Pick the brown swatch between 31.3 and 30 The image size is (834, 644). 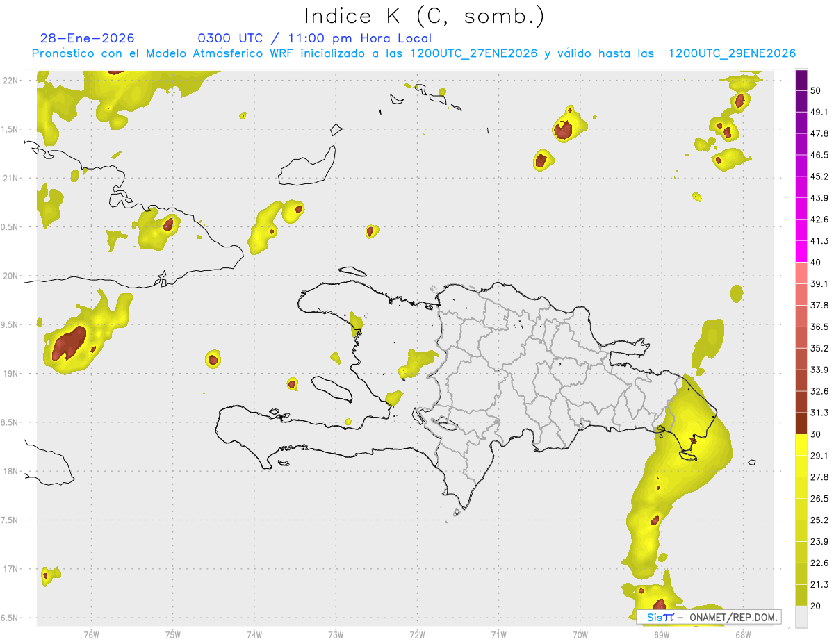(x=801, y=423)
